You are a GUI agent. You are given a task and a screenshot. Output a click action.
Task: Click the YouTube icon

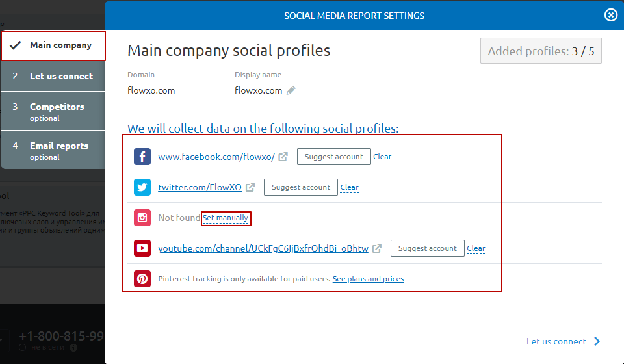[x=142, y=248]
